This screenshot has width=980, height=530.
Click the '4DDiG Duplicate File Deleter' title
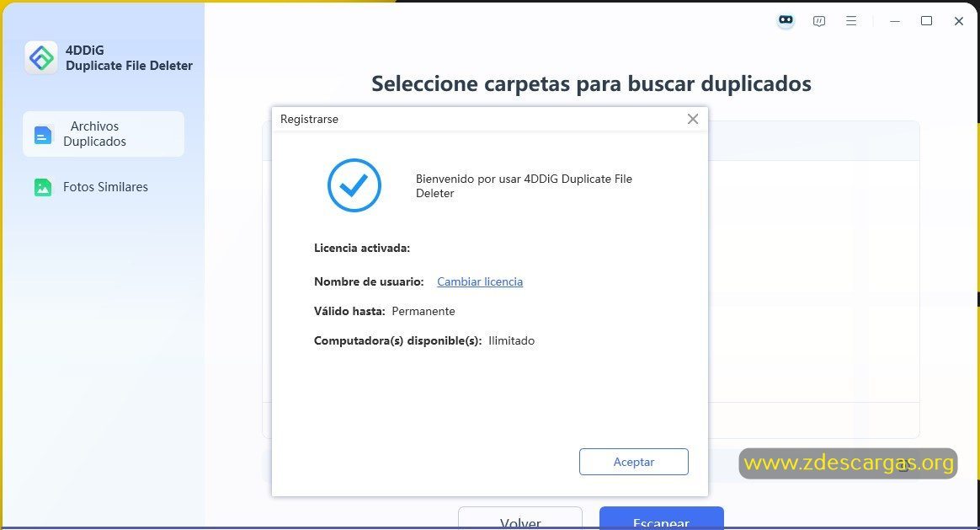(x=129, y=57)
